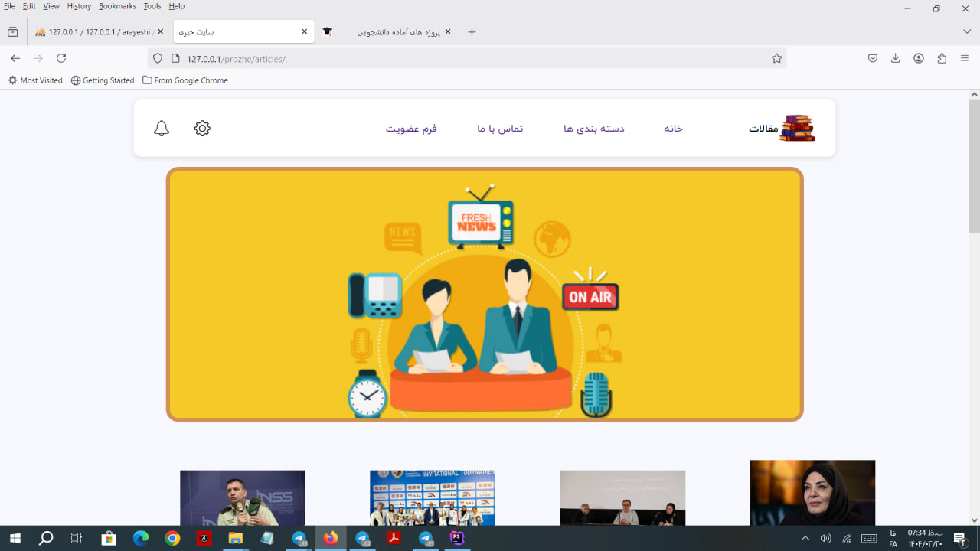Switch to the 127.0.0.1 arayeshi tab
The height and width of the screenshot is (551, 980).
tap(98, 32)
